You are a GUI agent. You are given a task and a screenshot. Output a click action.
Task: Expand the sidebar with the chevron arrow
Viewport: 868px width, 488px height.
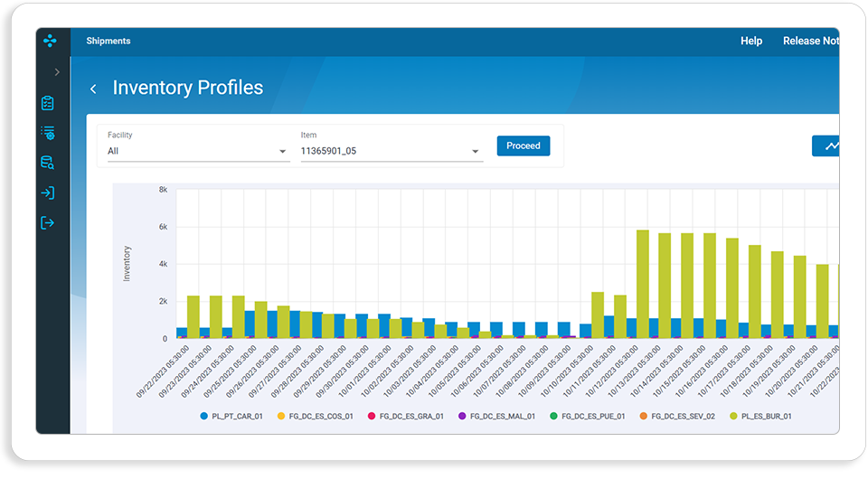point(56,72)
